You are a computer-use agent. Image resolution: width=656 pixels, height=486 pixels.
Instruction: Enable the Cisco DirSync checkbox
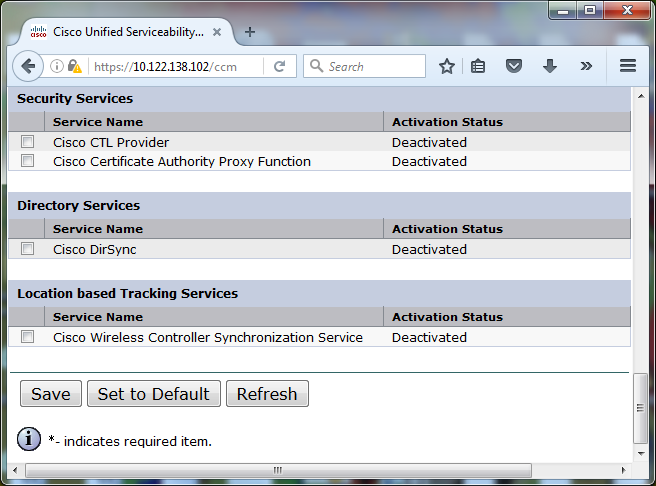[28, 249]
